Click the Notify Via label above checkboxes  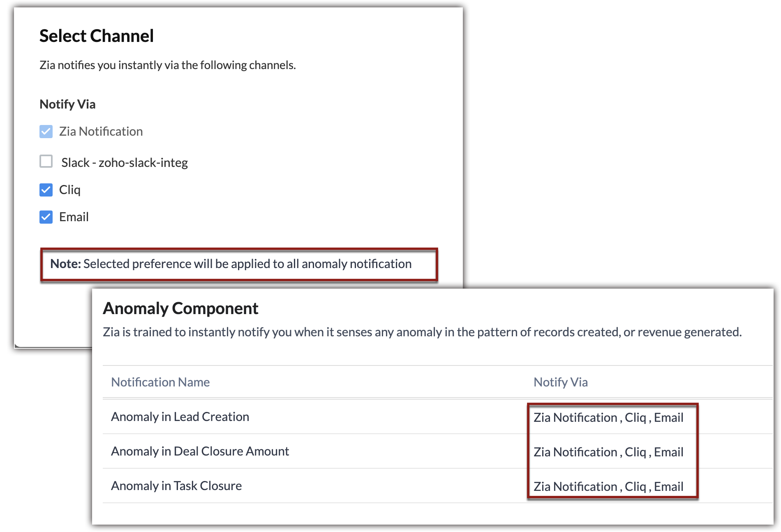coord(67,104)
